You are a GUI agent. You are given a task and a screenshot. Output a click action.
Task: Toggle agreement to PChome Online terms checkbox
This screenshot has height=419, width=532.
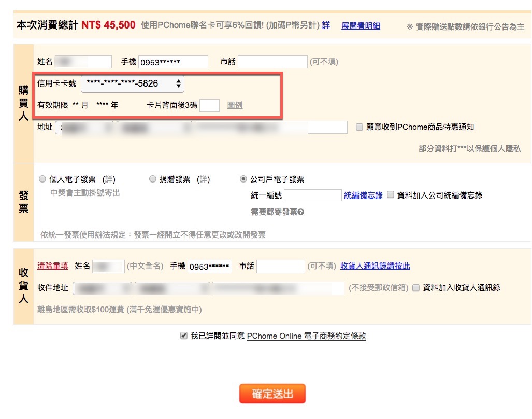tap(183, 336)
